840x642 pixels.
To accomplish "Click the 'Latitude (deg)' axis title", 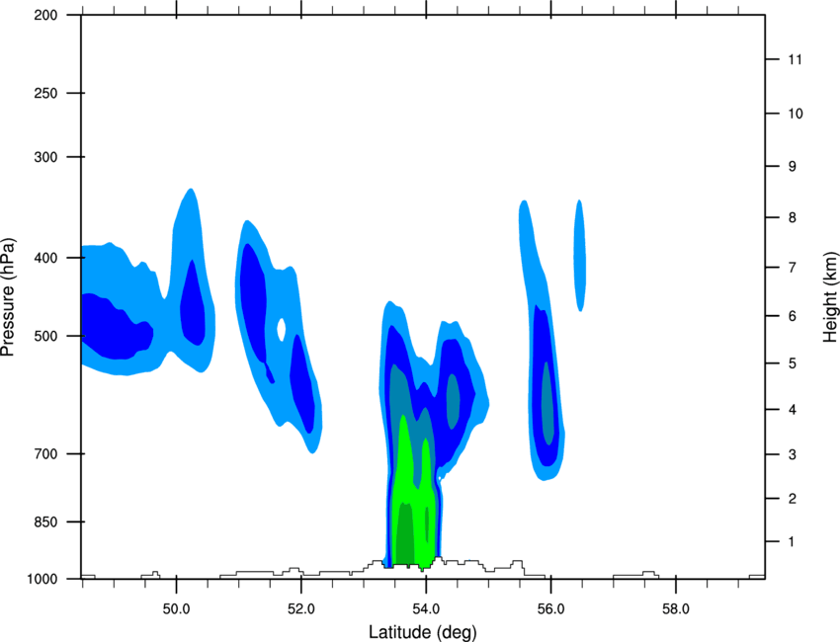I will (x=423, y=632).
